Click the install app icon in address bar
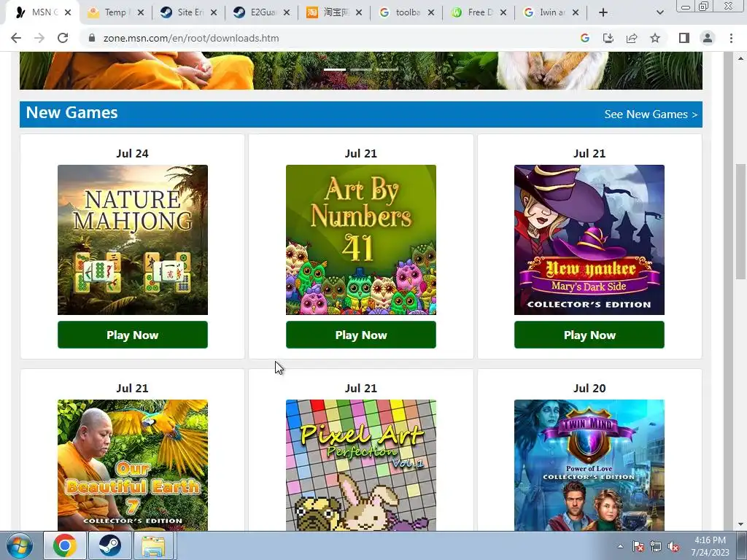The height and width of the screenshot is (560, 747). click(x=608, y=38)
